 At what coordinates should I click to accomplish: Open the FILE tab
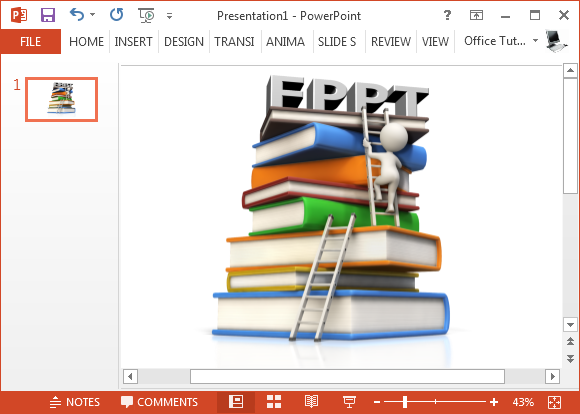pyautogui.click(x=30, y=41)
